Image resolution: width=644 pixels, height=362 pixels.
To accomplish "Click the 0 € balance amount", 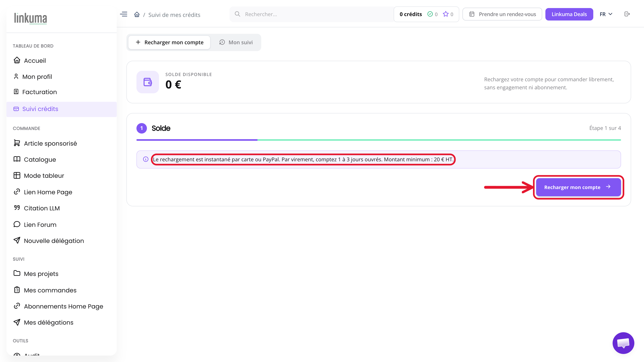I will (173, 84).
